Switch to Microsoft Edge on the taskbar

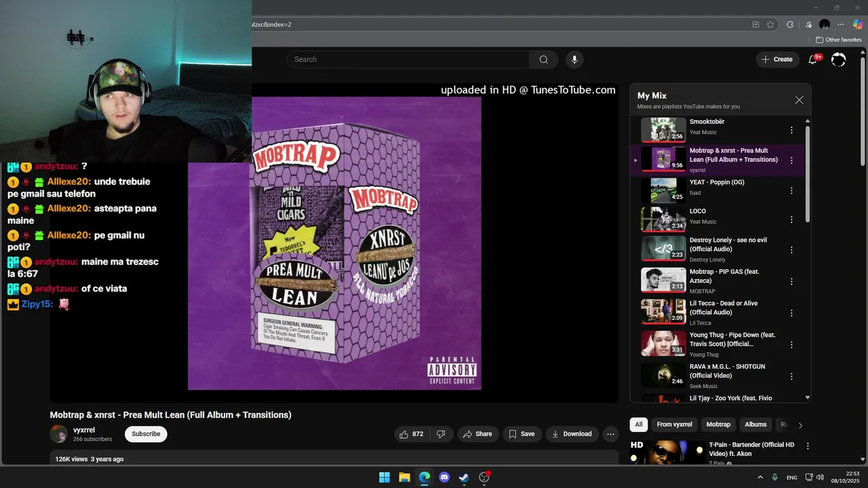click(424, 477)
